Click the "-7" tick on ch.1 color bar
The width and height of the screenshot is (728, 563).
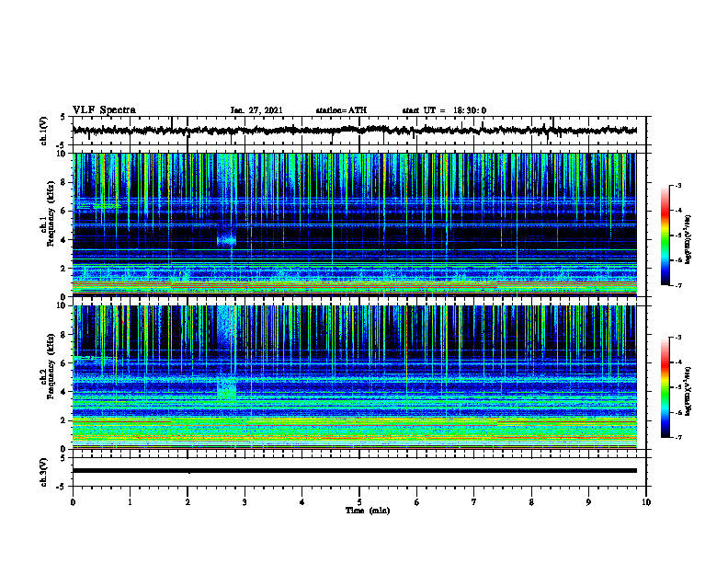(678, 285)
